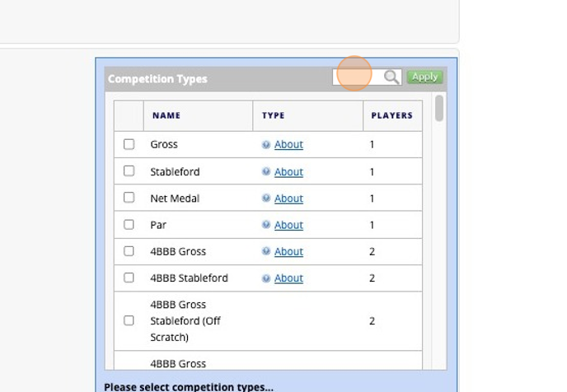
Task: Check 4BBB Gross Stableford (Off Scratch)
Action: point(129,320)
